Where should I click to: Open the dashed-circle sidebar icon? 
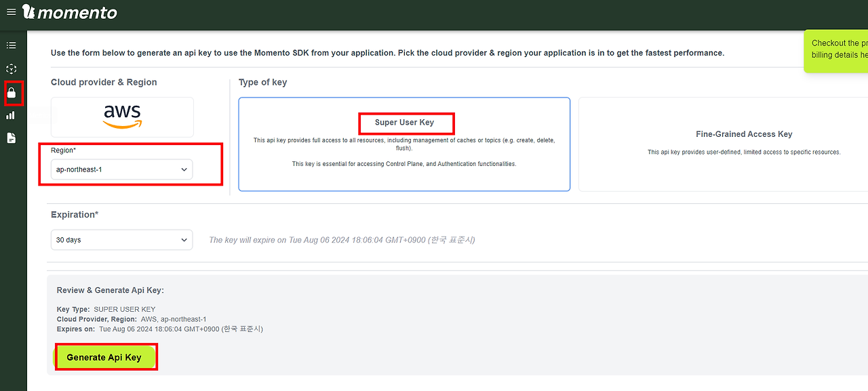click(11, 69)
